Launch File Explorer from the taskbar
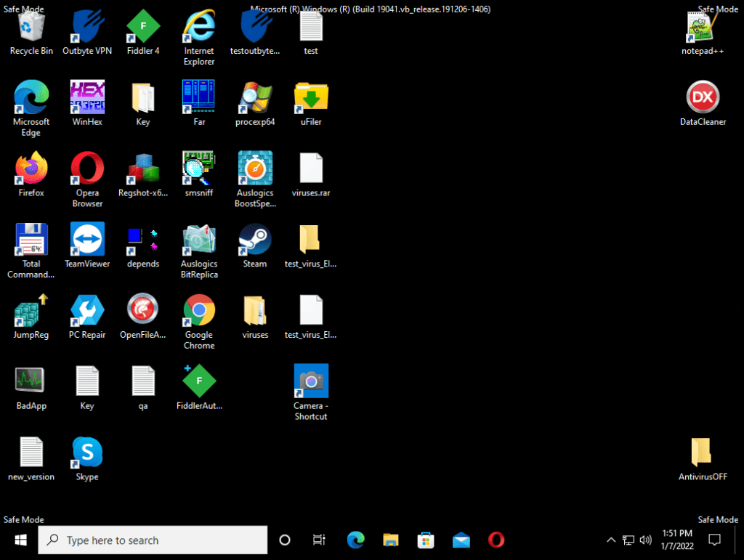The image size is (744, 560). (391, 540)
